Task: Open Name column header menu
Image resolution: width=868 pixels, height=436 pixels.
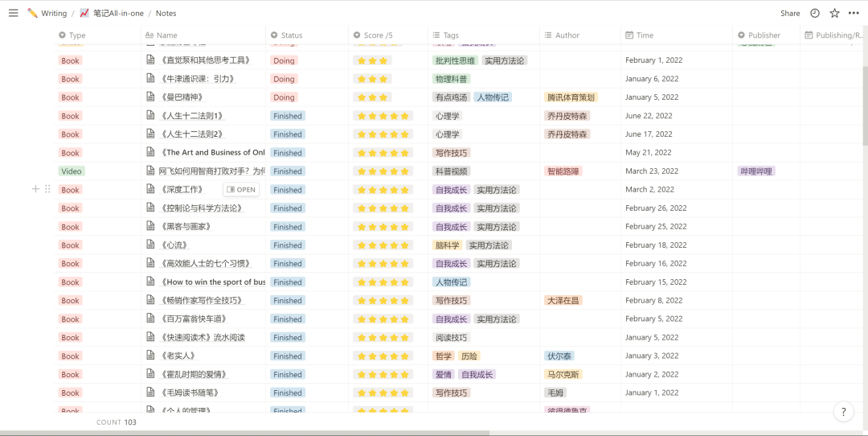Action: coord(203,35)
